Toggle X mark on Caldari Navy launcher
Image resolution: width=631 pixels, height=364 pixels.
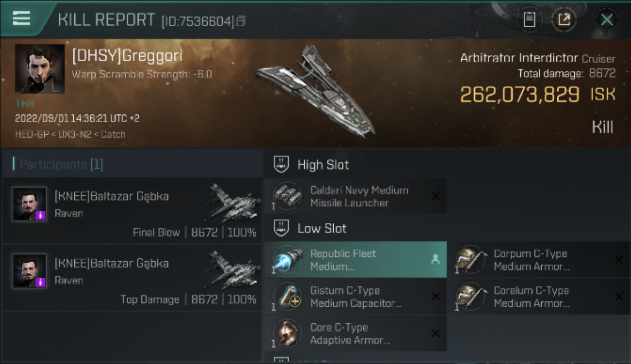(x=435, y=196)
